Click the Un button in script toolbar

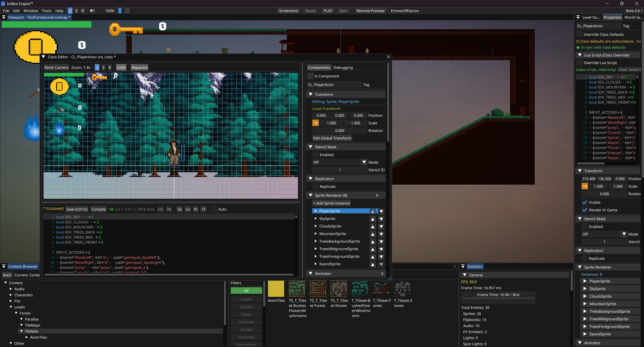[x=160, y=209]
